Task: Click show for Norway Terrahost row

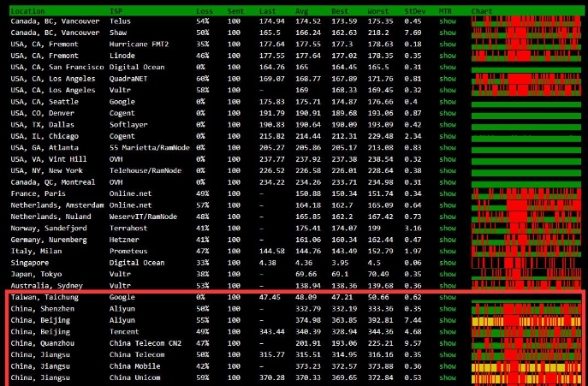Action: 448,228
